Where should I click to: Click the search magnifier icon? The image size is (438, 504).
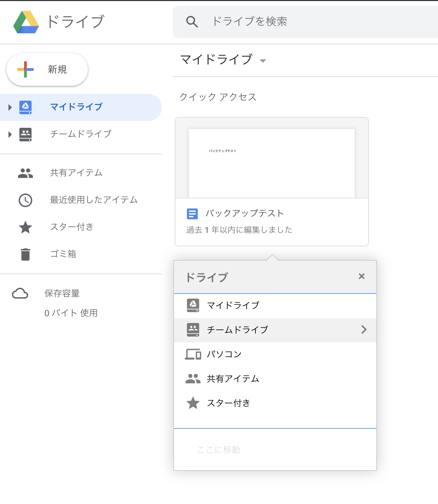[x=192, y=22]
